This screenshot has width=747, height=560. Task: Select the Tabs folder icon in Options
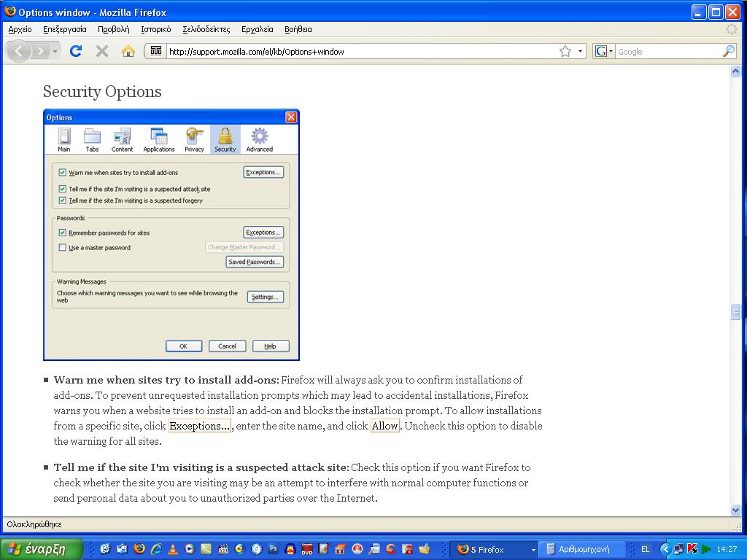92,139
